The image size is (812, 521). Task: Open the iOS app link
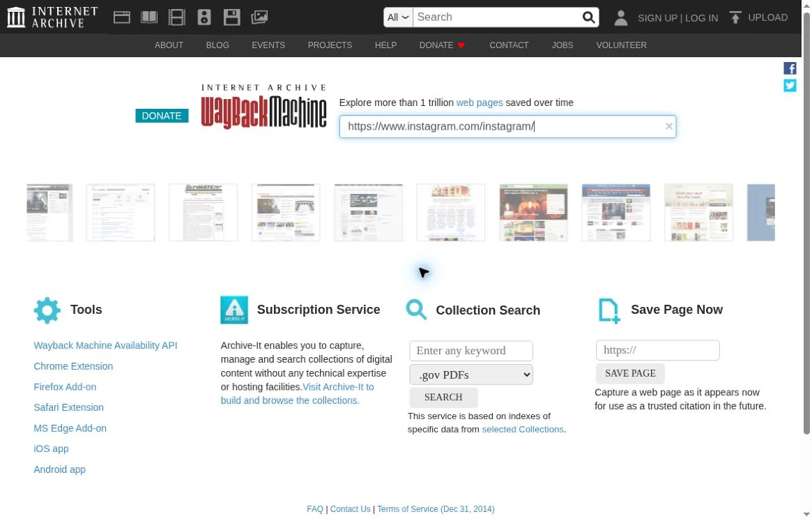(51, 449)
